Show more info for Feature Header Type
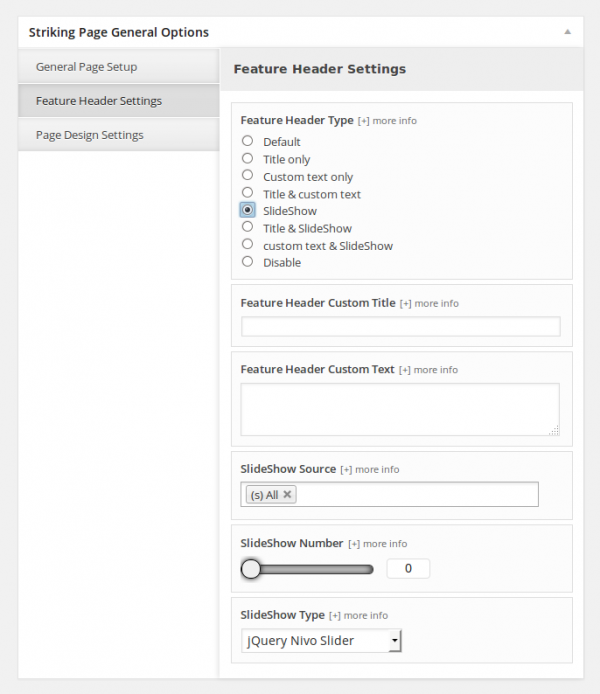600x694 pixels. 387,121
